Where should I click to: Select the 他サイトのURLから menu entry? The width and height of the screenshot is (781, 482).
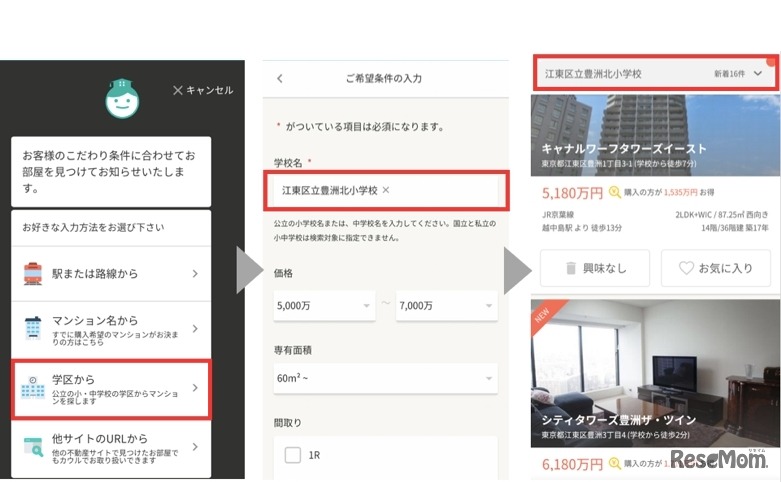(111, 449)
